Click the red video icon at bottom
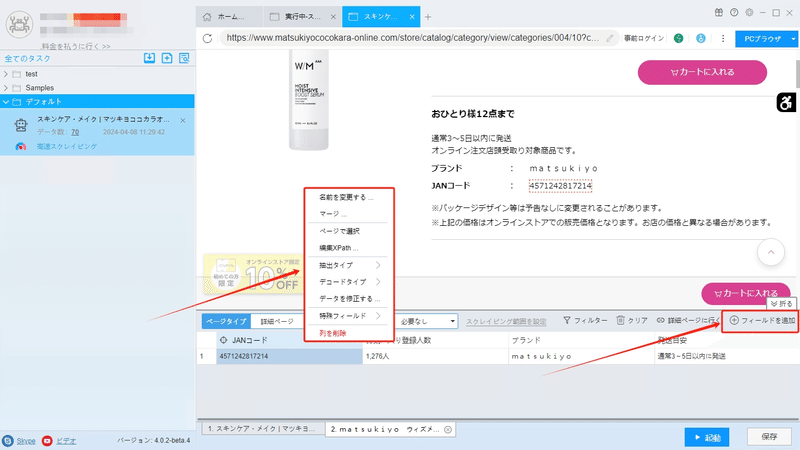 click(x=47, y=441)
